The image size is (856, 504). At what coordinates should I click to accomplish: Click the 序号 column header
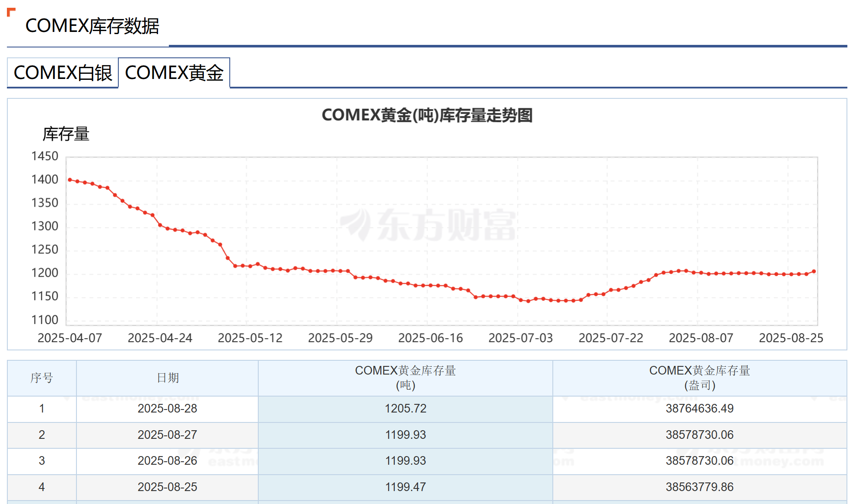pos(41,378)
